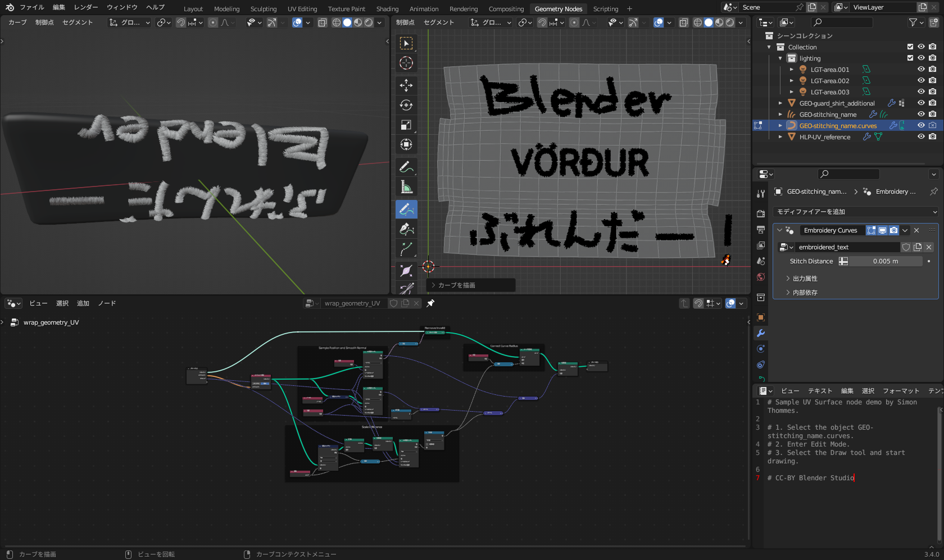Open outliner filter dropdown
Screen dimensions: 944x560
(916, 22)
